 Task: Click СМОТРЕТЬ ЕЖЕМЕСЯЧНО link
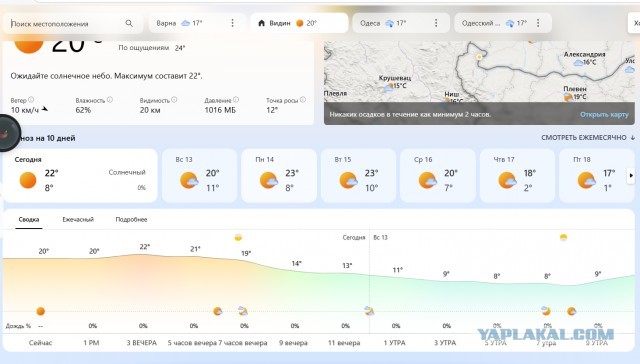(x=588, y=138)
